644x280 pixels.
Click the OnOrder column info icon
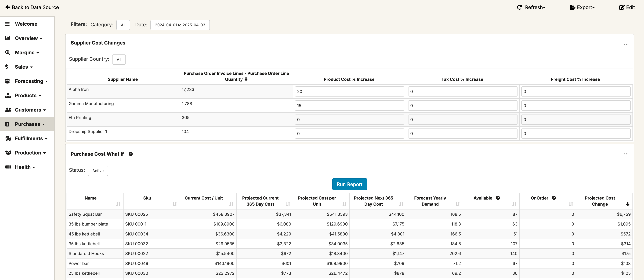554,198
